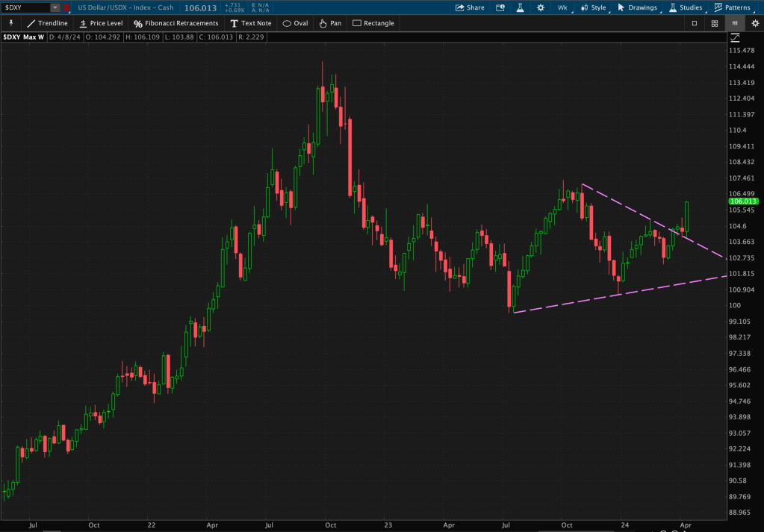Select the Rectangle drawing tool
The height and width of the screenshot is (532, 764).
pyautogui.click(x=373, y=23)
